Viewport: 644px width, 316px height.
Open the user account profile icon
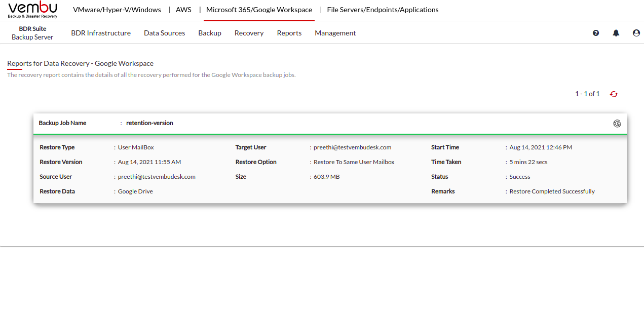tap(636, 33)
